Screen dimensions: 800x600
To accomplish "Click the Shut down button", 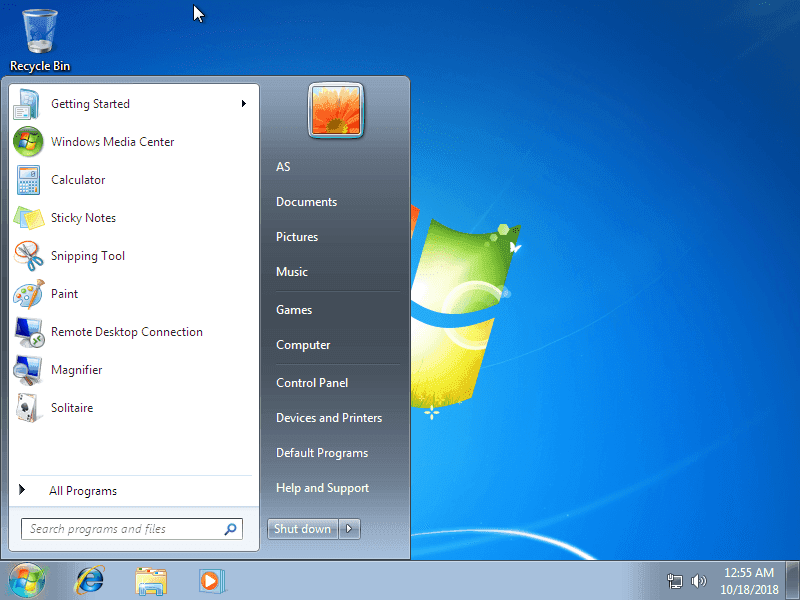I will coord(302,528).
